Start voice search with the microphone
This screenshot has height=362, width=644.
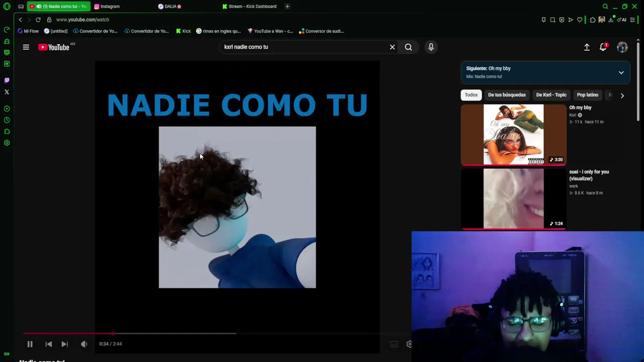click(x=431, y=47)
